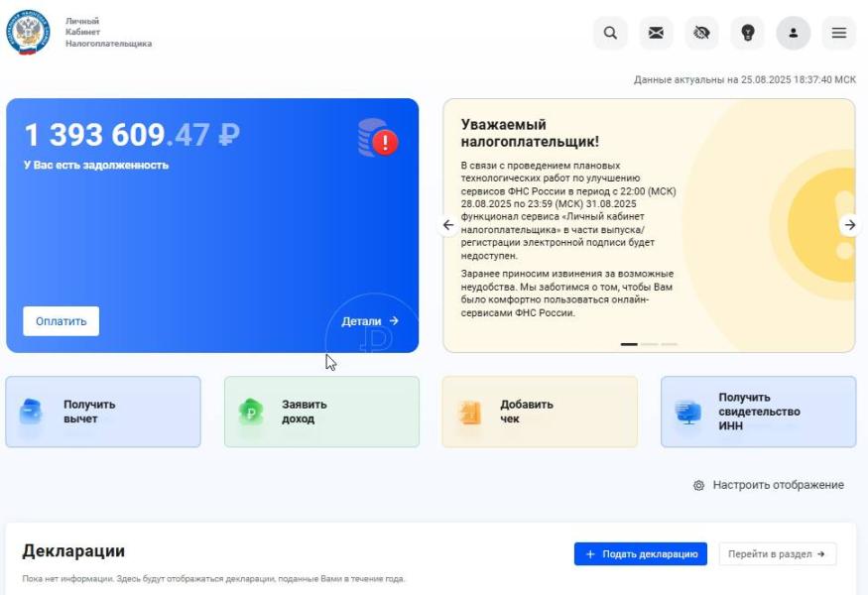Open the Заявить доход tile
This screenshot has height=595, width=868.
click(x=321, y=412)
